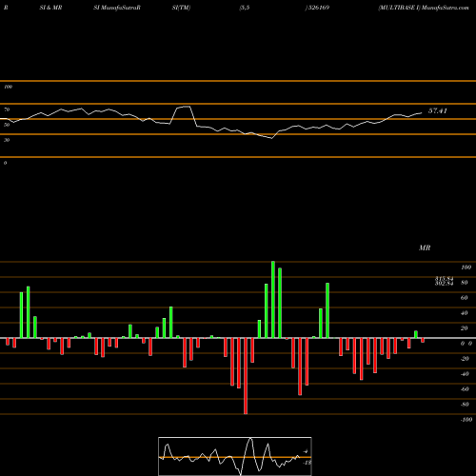Click the MR axis label 100
The height and width of the screenshot is (476, 476).
(466, 268)
